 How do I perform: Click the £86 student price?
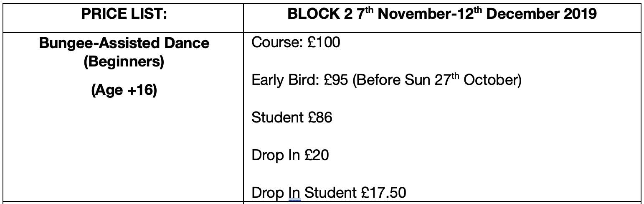tap(319, 117)
